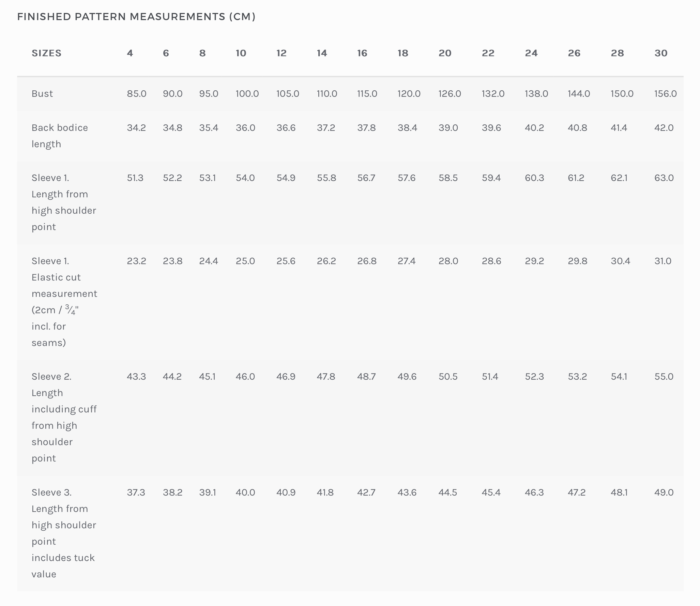Select Sleeve 2 length value 50.5

(x=448, y=377)
